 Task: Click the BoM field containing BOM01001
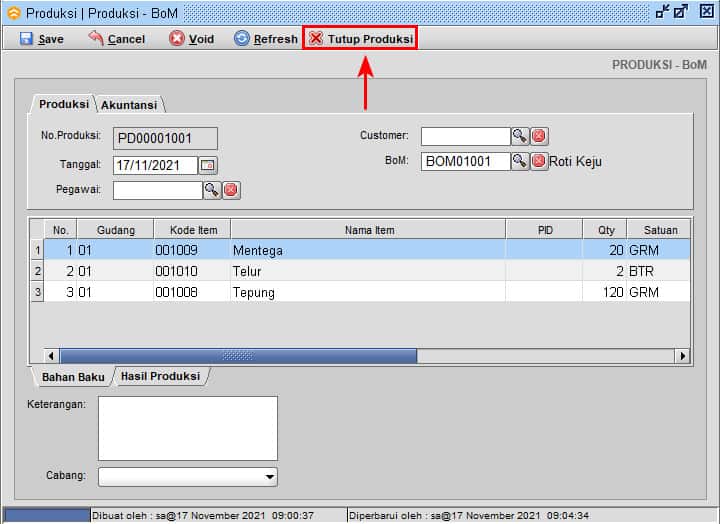click(x=466, y=161)
